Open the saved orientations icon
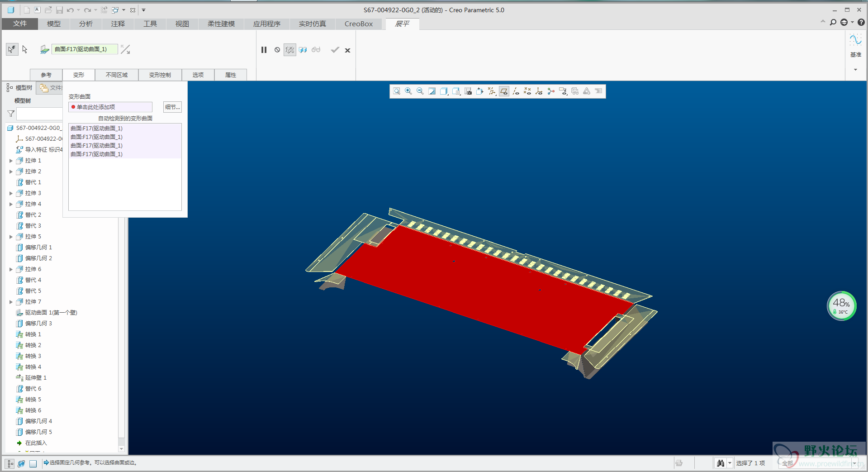 [x=456, y=91]
